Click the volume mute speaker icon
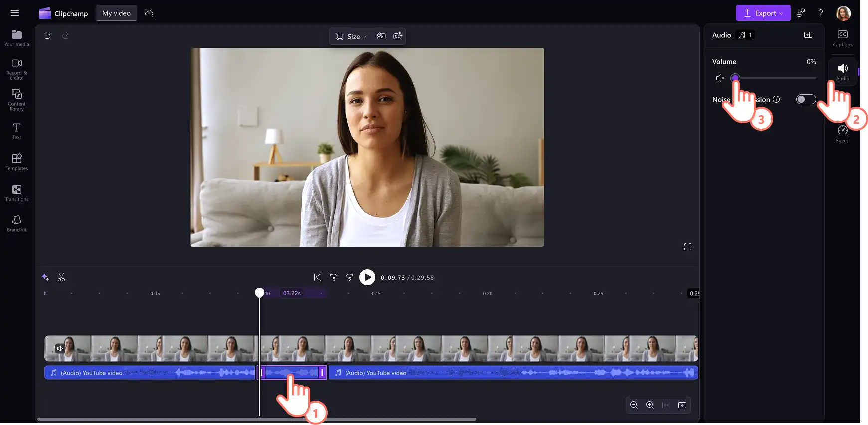Image resolution: width=868 pixels, height=425 pixels. click(x=720, y=78)
